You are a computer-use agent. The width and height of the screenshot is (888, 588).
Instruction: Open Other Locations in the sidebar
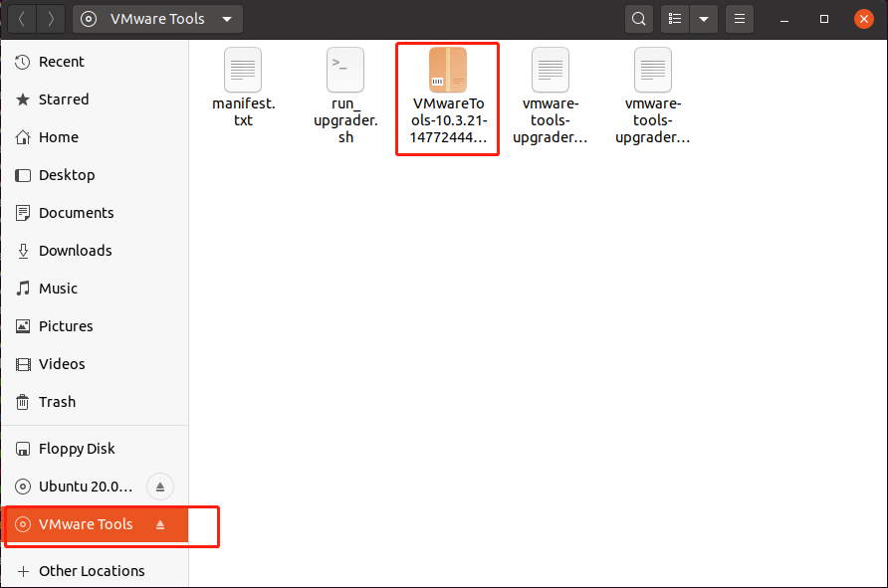(x=96, y=571)
